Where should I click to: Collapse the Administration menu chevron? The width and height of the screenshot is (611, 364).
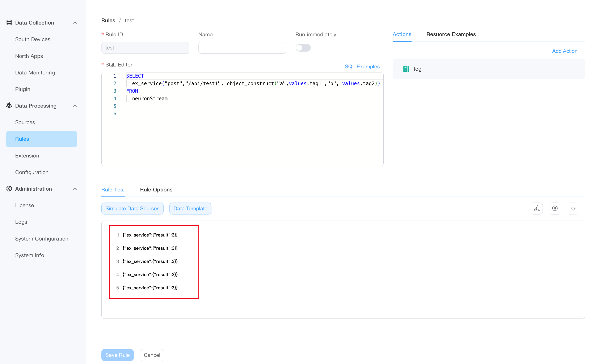point(75,189)
